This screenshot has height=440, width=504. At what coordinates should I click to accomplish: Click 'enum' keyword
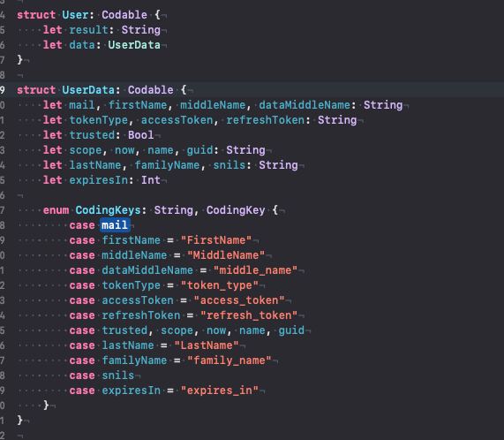click(x=56, y=210)
